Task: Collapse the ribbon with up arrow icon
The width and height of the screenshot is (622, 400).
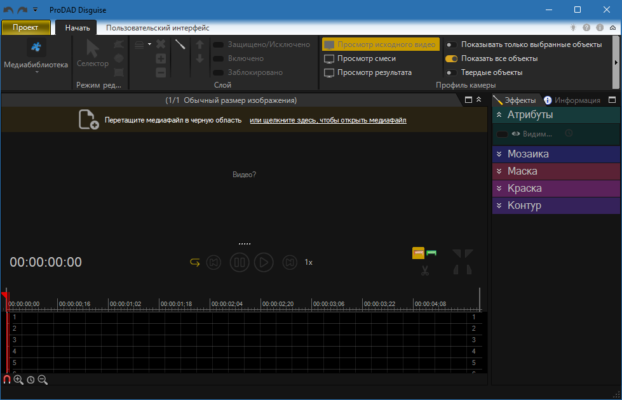Action: point(613,28)
